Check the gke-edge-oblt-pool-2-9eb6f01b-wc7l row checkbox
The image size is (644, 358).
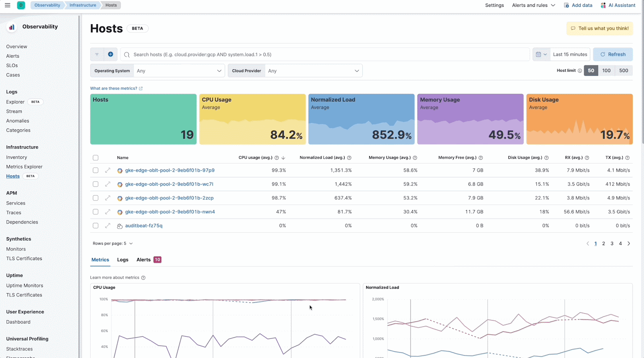coord(95,184)
